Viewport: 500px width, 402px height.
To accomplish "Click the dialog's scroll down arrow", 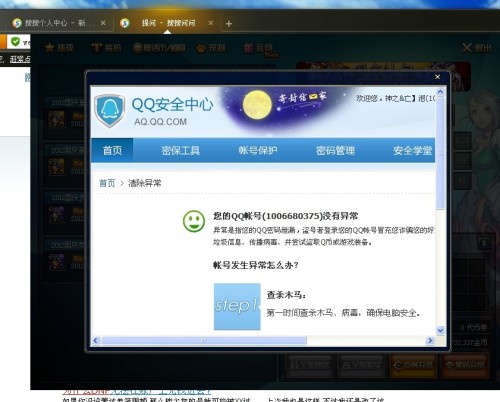I will [x=440, y=330].
